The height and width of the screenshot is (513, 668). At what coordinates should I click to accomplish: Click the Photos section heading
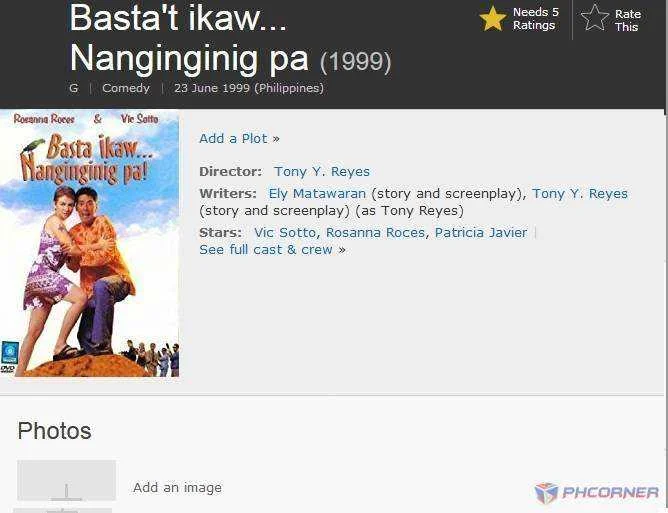click(54, 430)
